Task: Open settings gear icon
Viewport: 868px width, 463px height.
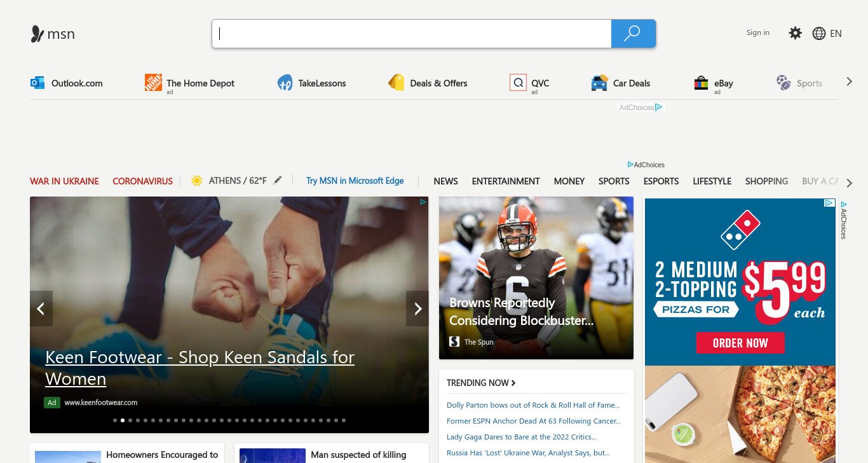Action: click(796, 33)
